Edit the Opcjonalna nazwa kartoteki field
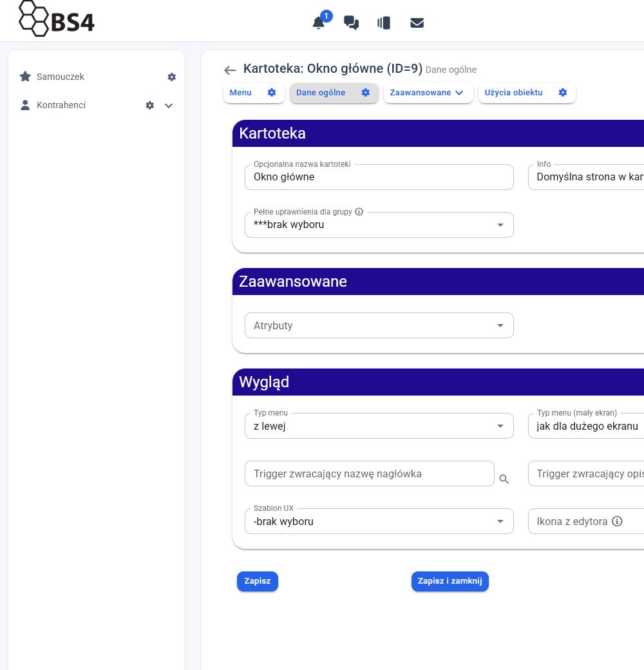This screenshot has width=644, height=670. click(x=379, y=177)
